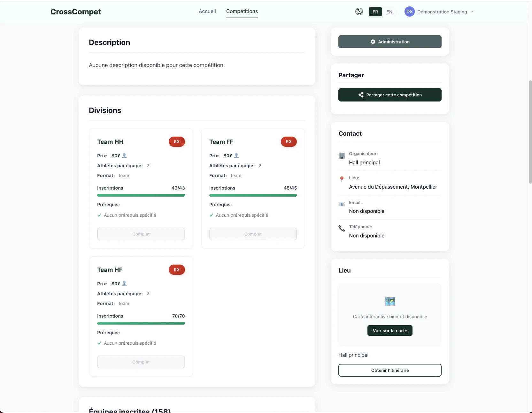Click the telephone icon in Contact
The width and height of the screenshot is (532, 413).
[342, 228]
